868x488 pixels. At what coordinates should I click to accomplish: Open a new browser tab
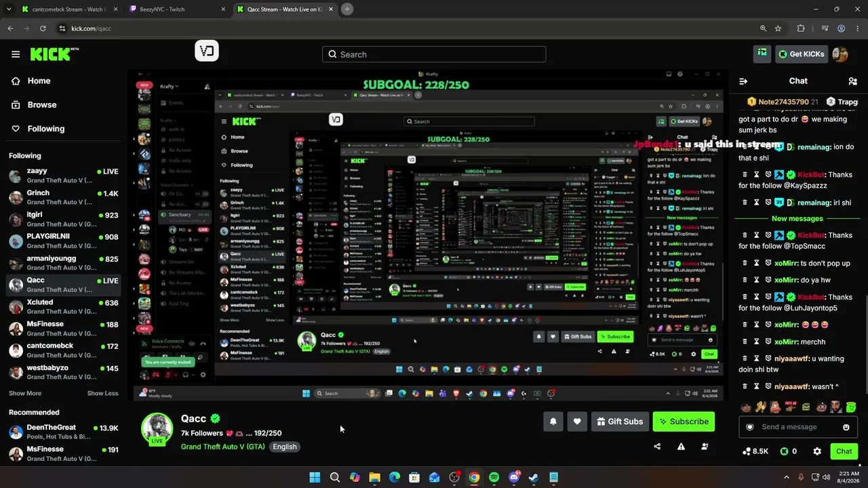click(x=347, y=9)
